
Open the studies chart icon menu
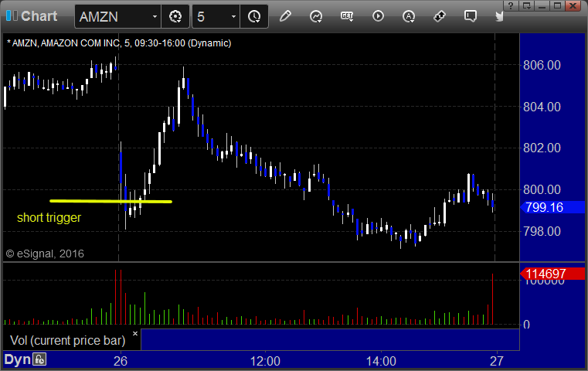pos(316,16)
